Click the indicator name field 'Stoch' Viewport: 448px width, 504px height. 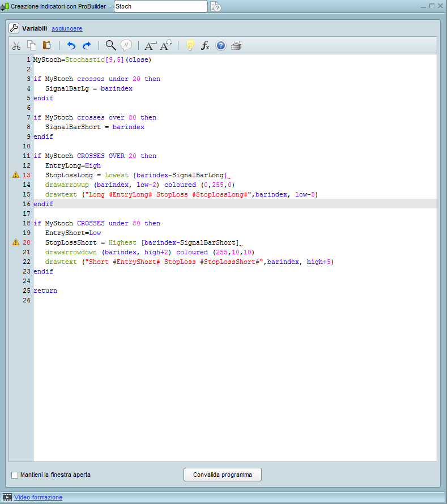(x=160, y=7)
